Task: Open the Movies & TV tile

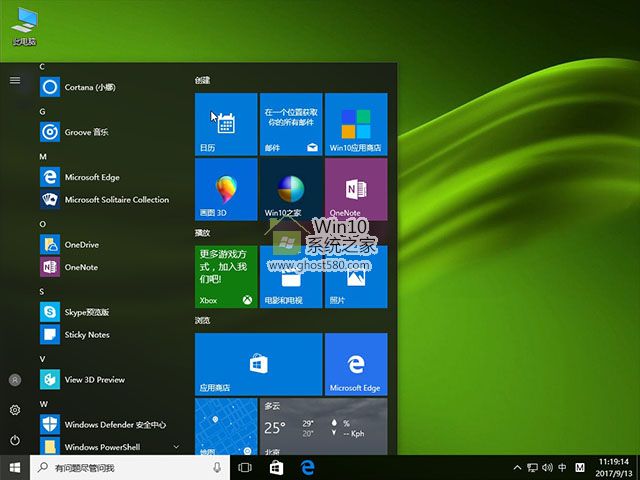Action: click(x=291, y=277)
